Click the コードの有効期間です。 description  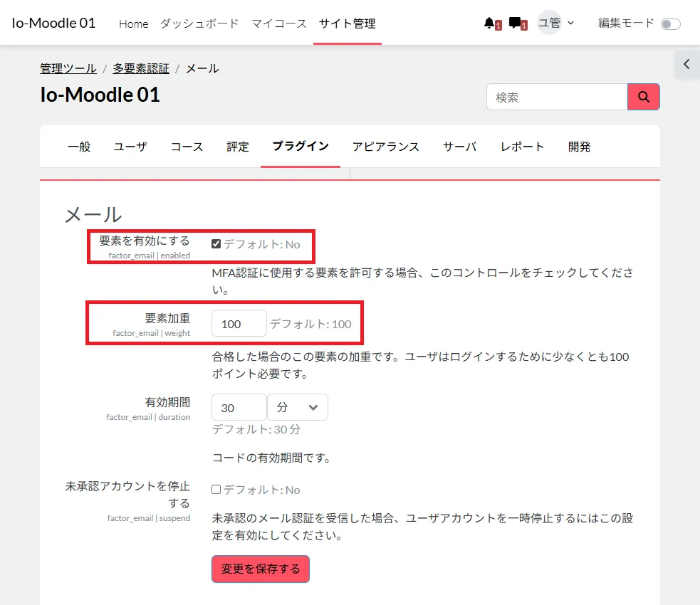coord(271,458)
